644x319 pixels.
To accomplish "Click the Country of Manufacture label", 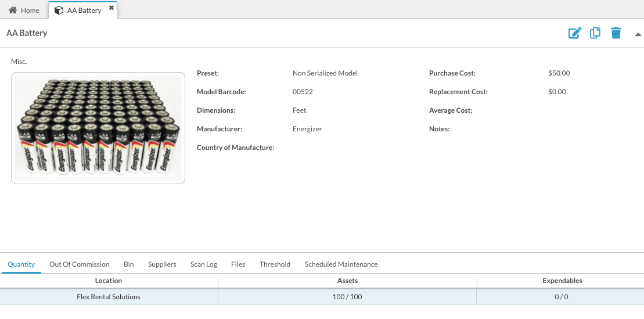I will point(235,148).
